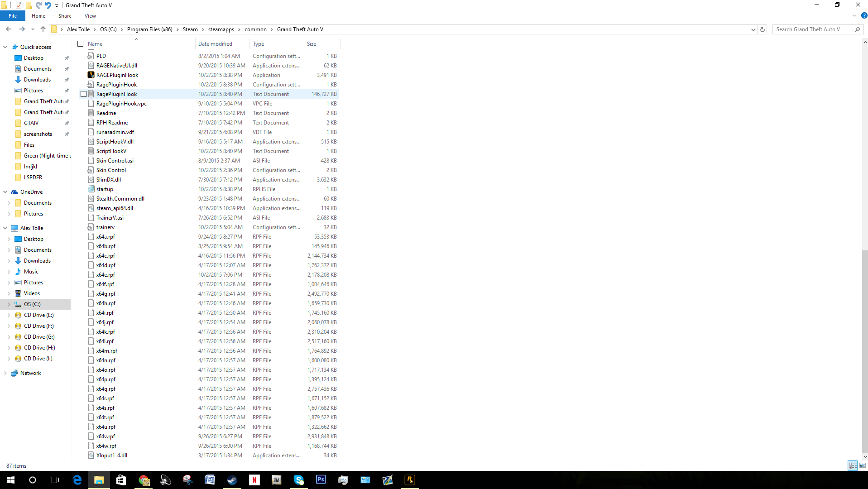
Task: Click the PLD configuration file icon
Action: pos(91,56)
